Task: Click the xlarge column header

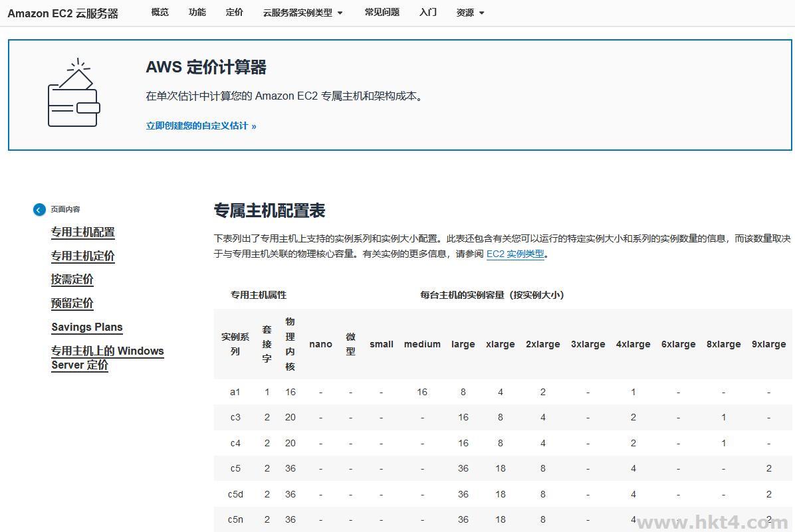Action: coord(501,344)
